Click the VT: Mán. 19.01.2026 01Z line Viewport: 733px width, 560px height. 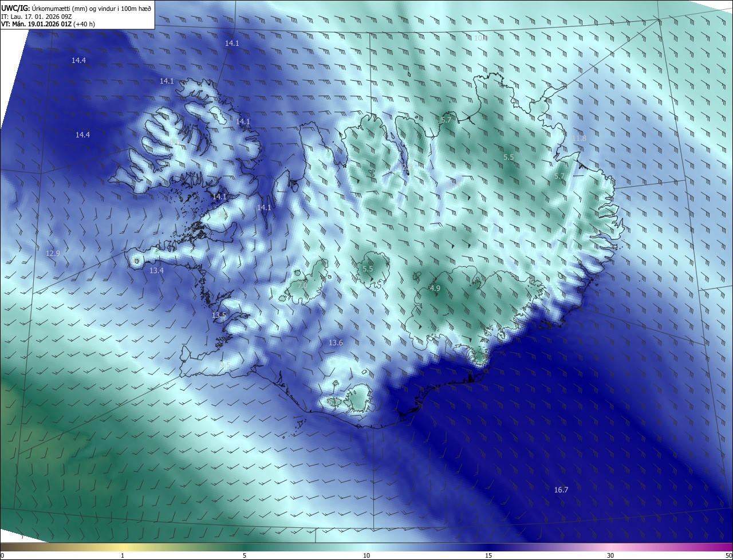coord(48,25)
